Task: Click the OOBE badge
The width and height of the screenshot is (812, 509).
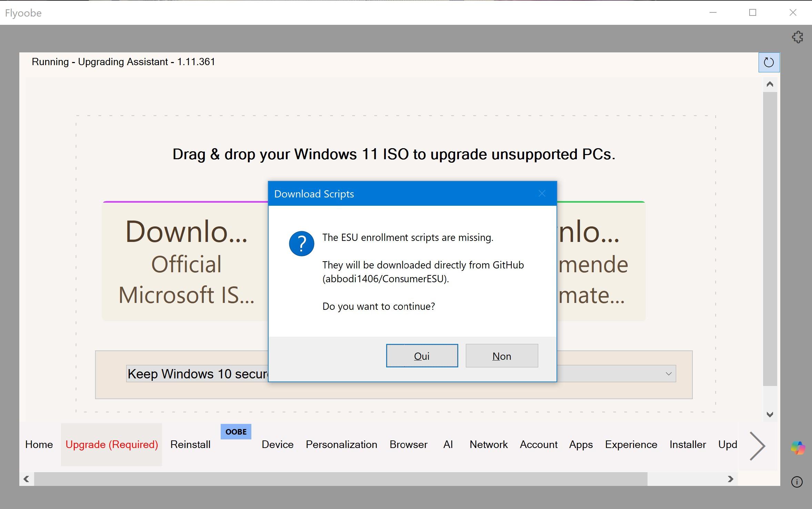Action: [x=236, y=431]
